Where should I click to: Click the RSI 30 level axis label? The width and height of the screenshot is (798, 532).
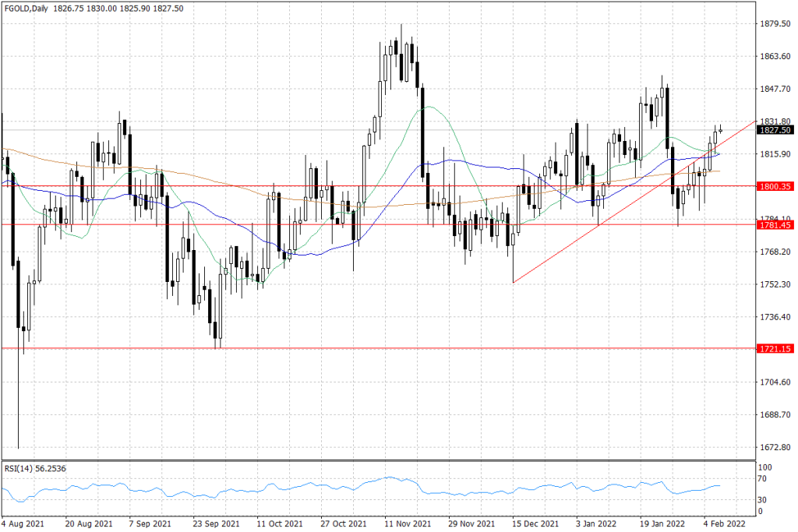pyautogui.click(x=764, y=500)
